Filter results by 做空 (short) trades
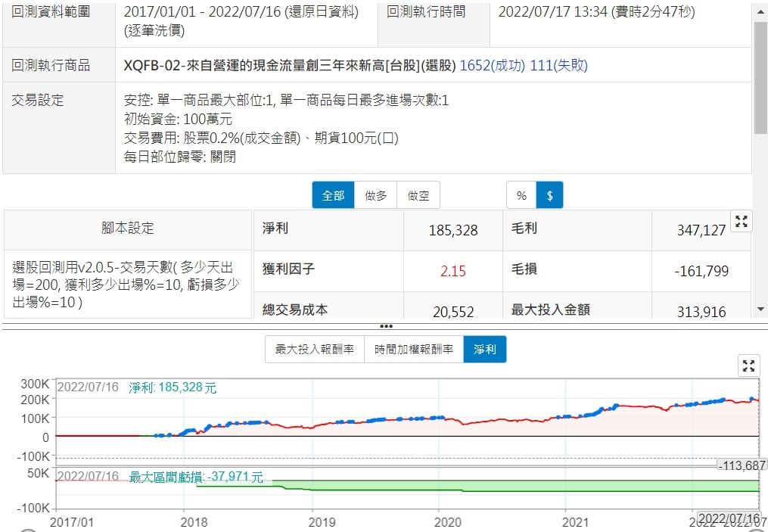The width and height of the screenshot is (768, 532). [x=418, y=195]
